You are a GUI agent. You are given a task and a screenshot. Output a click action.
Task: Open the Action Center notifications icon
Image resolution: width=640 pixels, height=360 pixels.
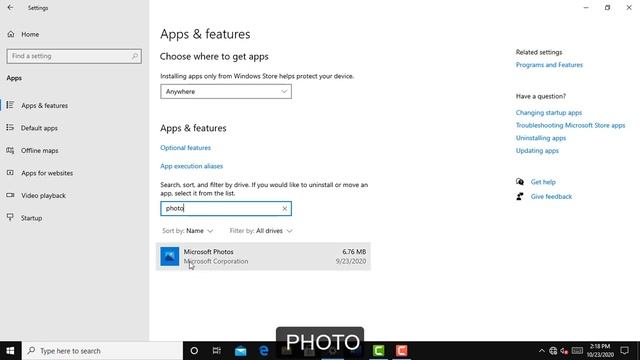click(624, 351)
